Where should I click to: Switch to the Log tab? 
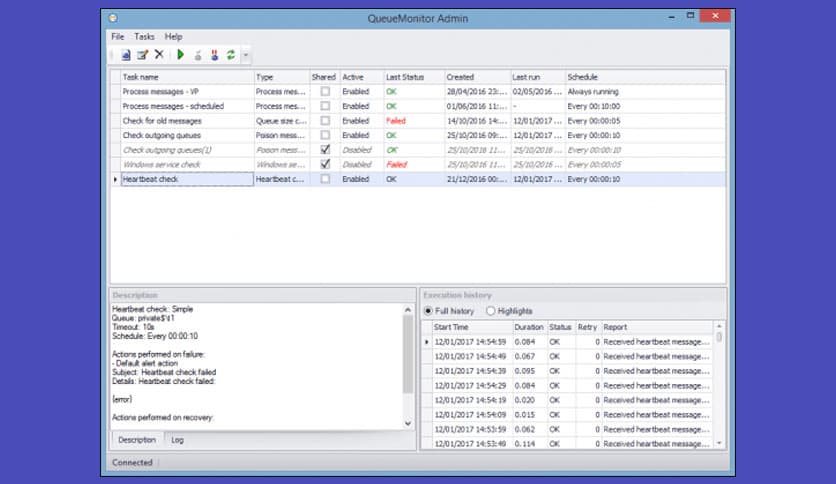click(178, 440)
